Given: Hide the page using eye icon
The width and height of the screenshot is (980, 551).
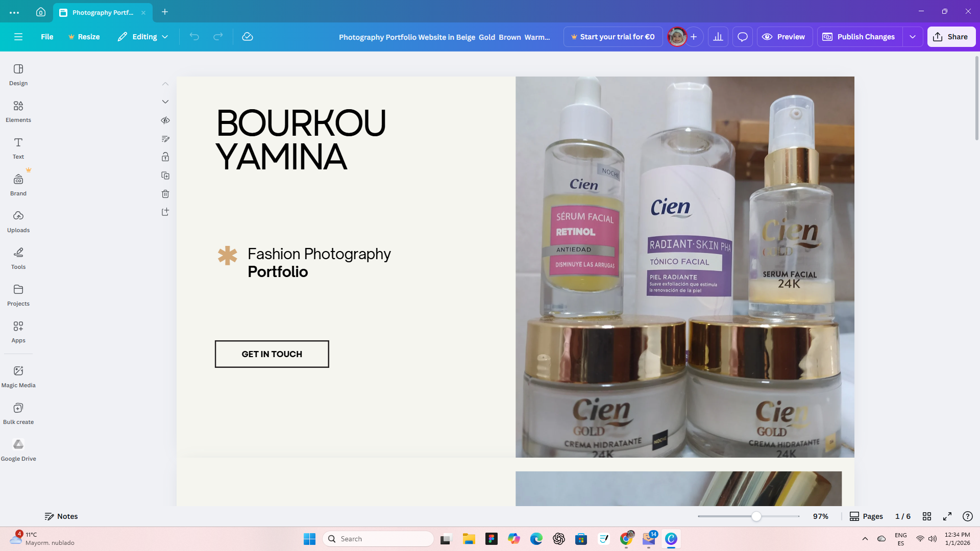Looking at the screenshot, I should tap(165, 120).
